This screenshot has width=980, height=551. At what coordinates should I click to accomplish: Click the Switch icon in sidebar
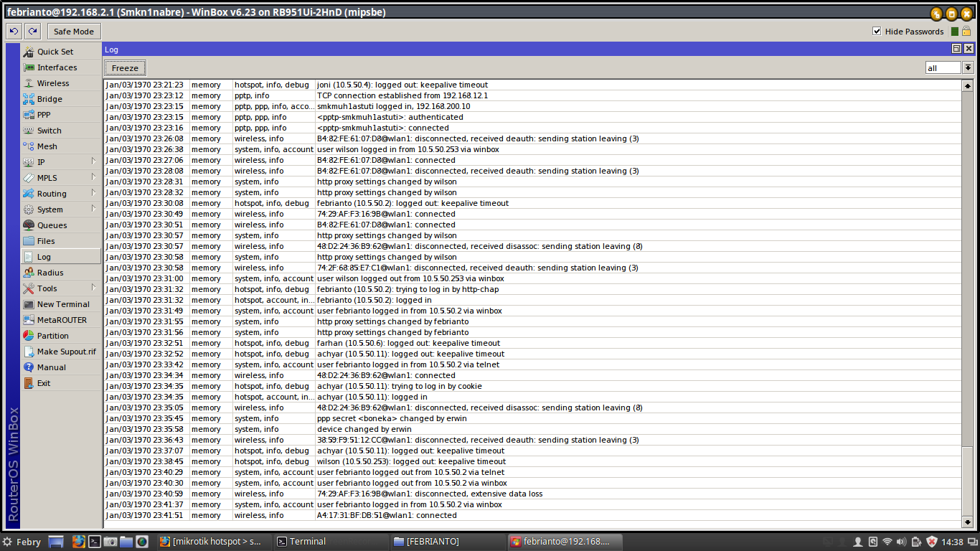tap(29, 131)
